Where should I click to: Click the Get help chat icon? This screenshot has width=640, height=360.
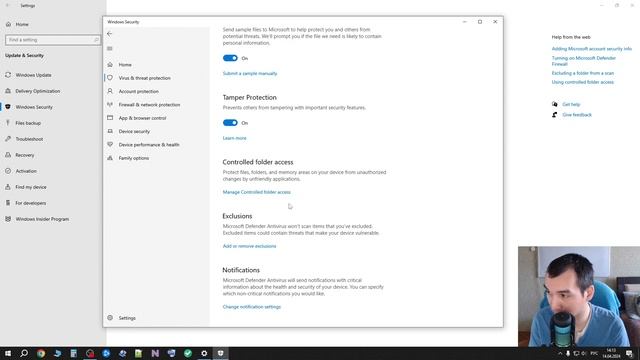555,104
